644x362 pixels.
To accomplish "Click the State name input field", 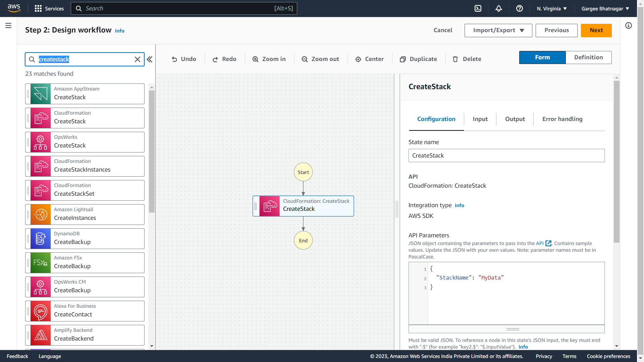I will pyautogui.click(x=506, y=156).
